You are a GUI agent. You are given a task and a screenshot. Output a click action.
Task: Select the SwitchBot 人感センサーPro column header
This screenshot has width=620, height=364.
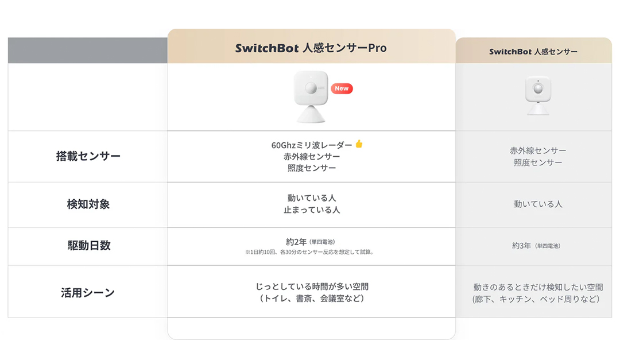[x=311, y=48]
